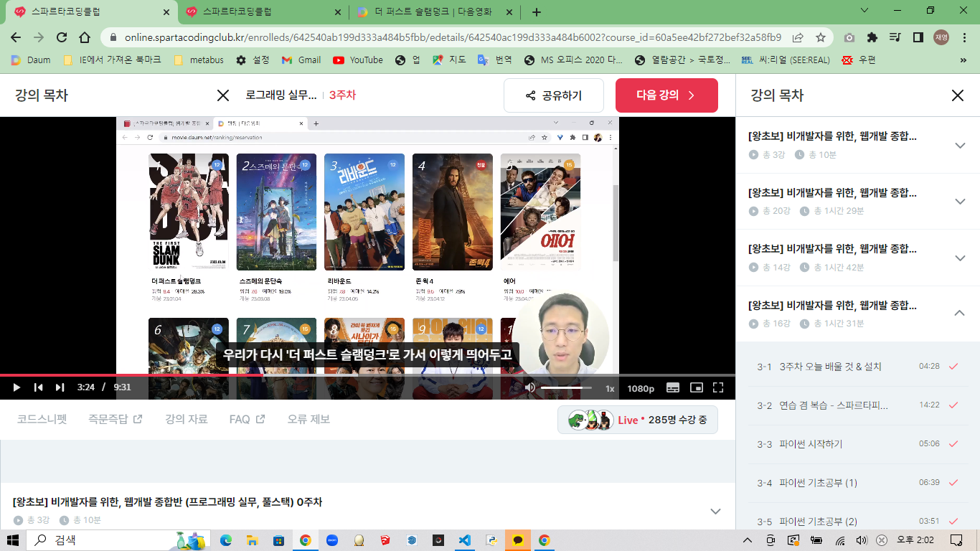
Task: Click the address bar URL field
Action: coord(452,37)
